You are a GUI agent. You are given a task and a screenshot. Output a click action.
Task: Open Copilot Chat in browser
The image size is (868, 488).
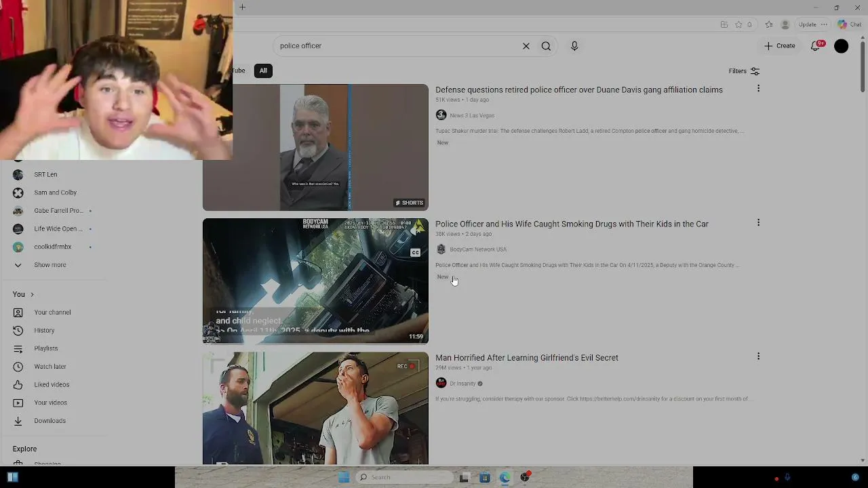[850, 24]
